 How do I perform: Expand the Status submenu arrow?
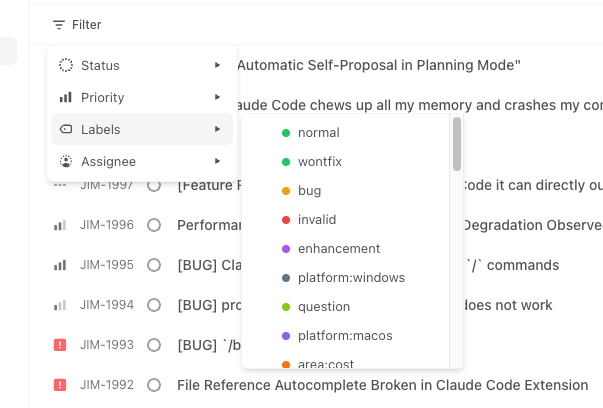click(217, 65)
